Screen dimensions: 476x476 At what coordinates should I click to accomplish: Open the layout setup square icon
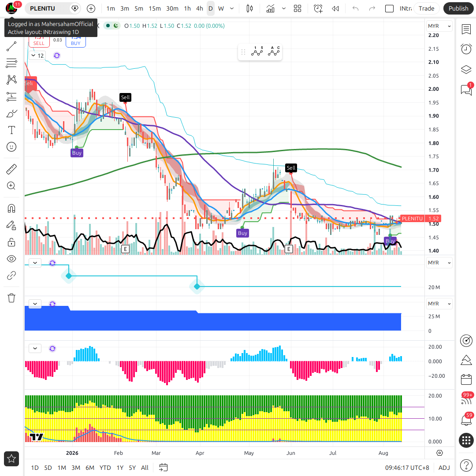(389, 8)
